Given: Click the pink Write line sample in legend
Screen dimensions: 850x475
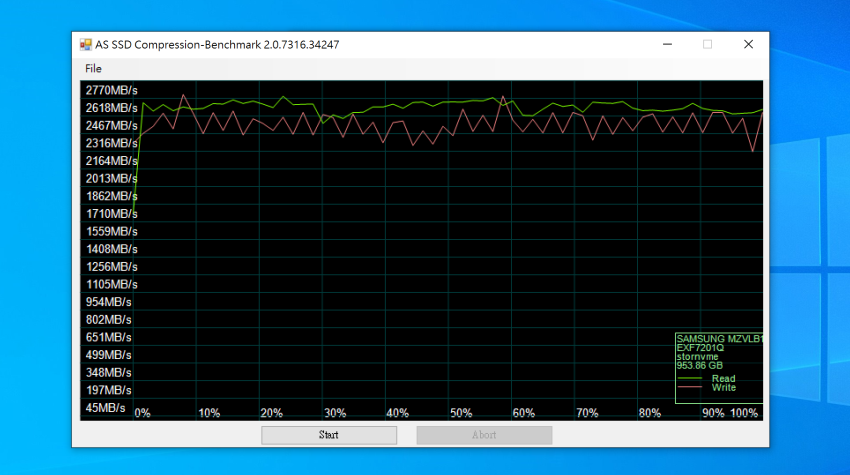Looking at the screenshot, I should (x=690, y=387).
